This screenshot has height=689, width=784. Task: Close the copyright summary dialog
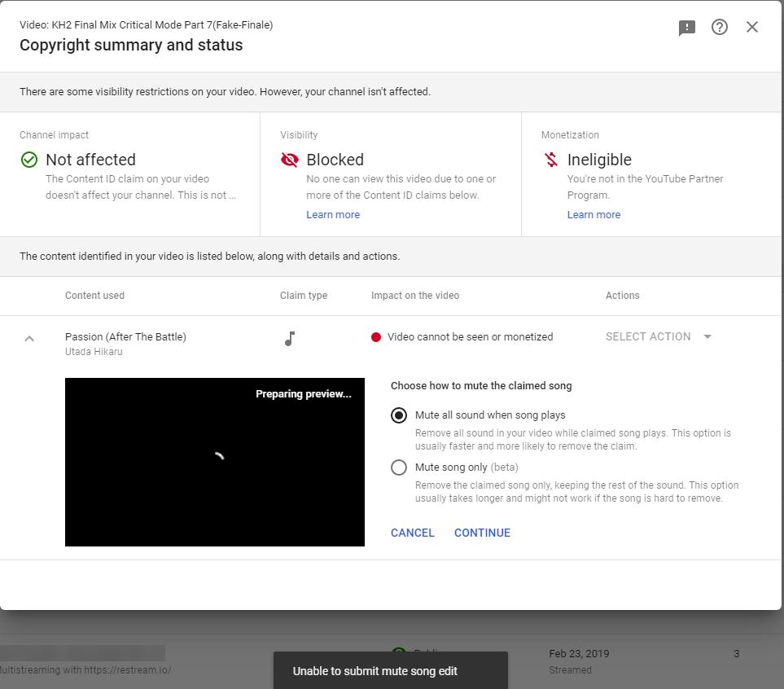(x=752, y=27)
